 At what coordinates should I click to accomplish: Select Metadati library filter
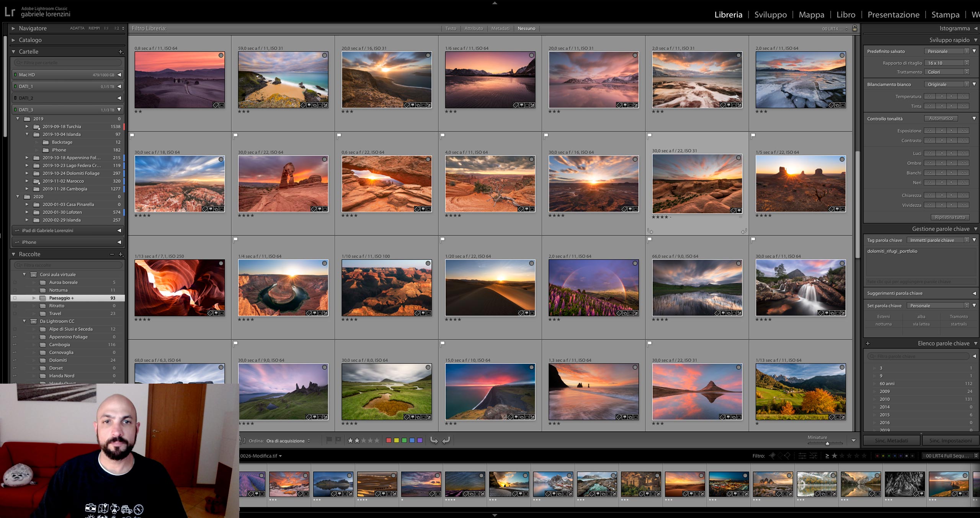tap(500, 28)
